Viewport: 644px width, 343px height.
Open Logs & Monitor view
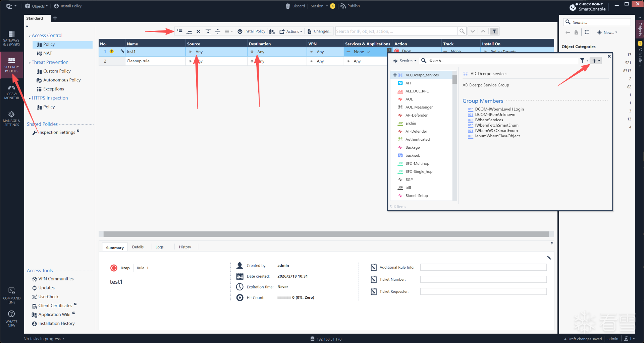11,92
